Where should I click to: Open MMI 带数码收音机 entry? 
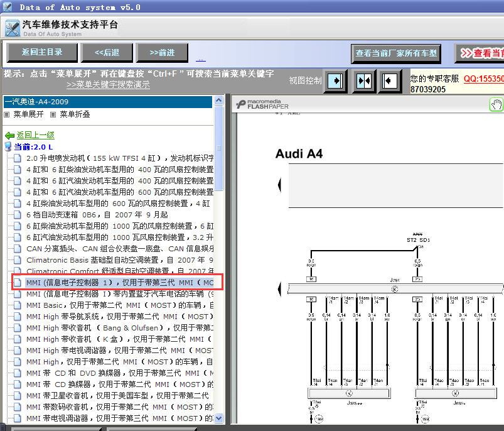coord(120,407)
